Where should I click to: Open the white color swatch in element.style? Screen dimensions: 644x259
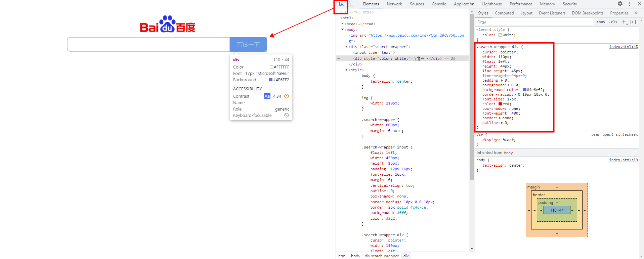(x=500, y=35)
